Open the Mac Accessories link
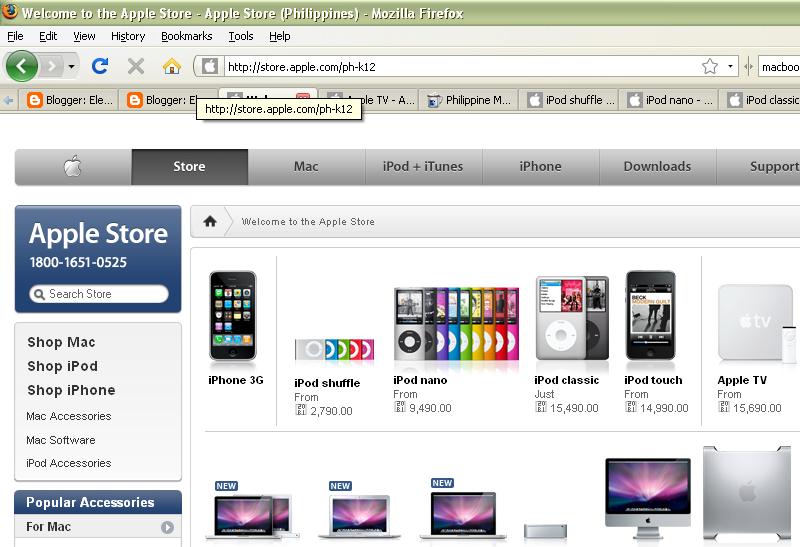 point(68,416)
